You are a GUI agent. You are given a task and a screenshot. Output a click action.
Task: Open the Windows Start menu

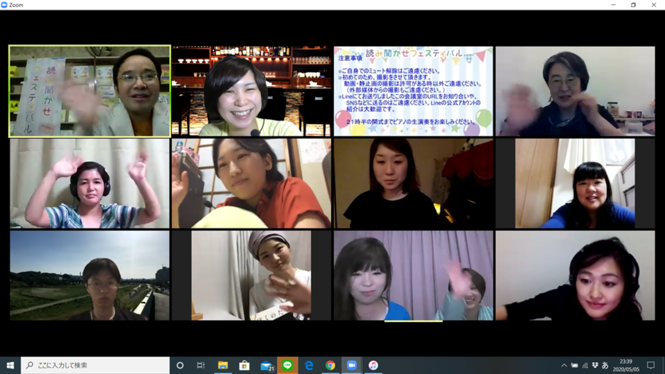[10, 365]
